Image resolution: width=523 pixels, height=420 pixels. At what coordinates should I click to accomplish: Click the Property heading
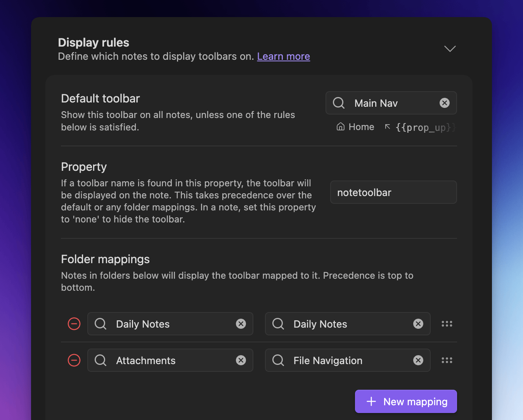click(84, 167)
